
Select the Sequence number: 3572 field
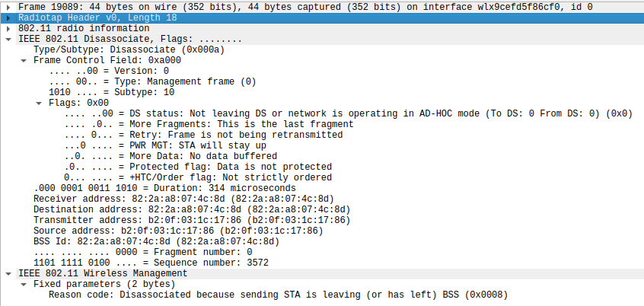coord(151,263)
